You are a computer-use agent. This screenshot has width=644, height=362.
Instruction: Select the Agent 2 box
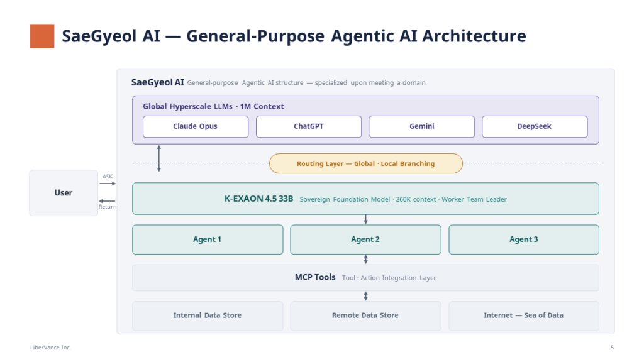[x=365, y=239]
